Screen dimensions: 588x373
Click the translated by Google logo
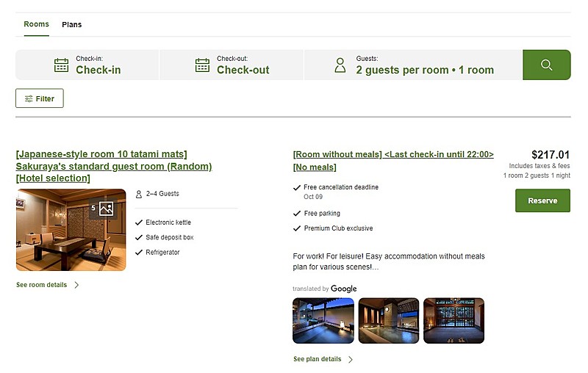(343, 289)
